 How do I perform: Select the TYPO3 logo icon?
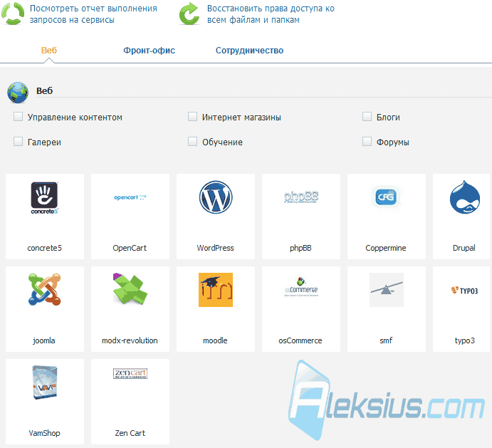tap(464, 291)
